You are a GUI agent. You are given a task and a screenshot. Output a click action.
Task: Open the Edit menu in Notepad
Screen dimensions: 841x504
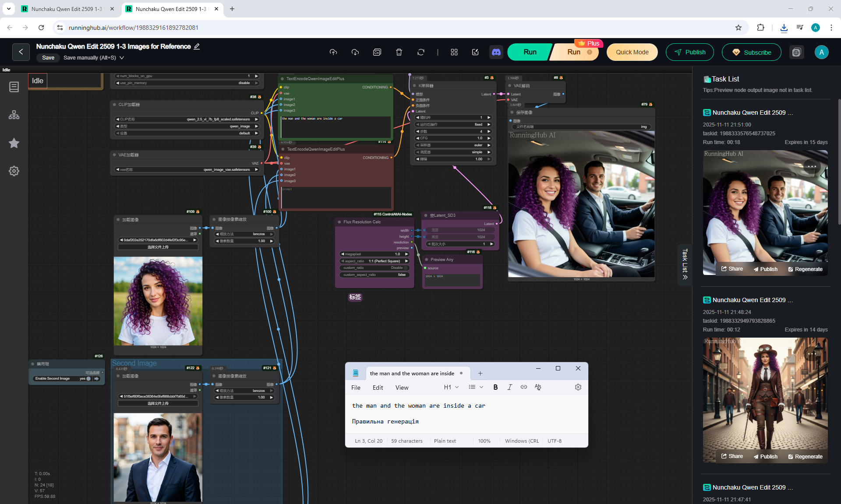(378, 388)
